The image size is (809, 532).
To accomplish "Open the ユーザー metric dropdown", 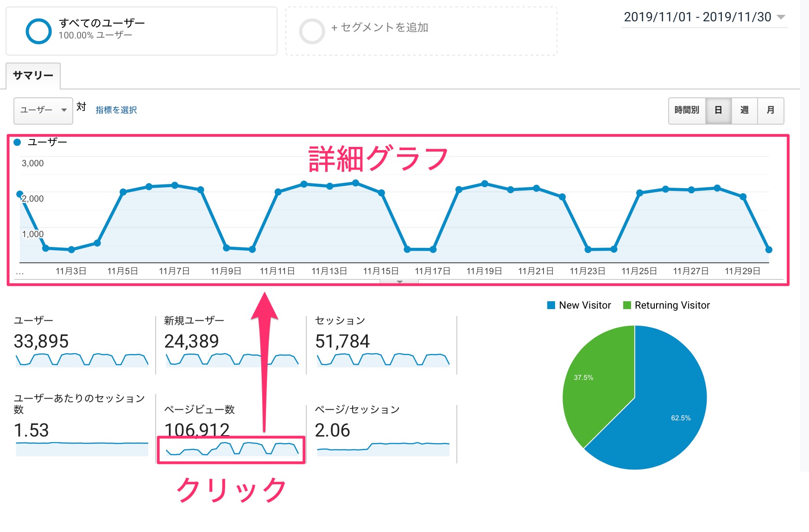I will (x=43, y=110).
